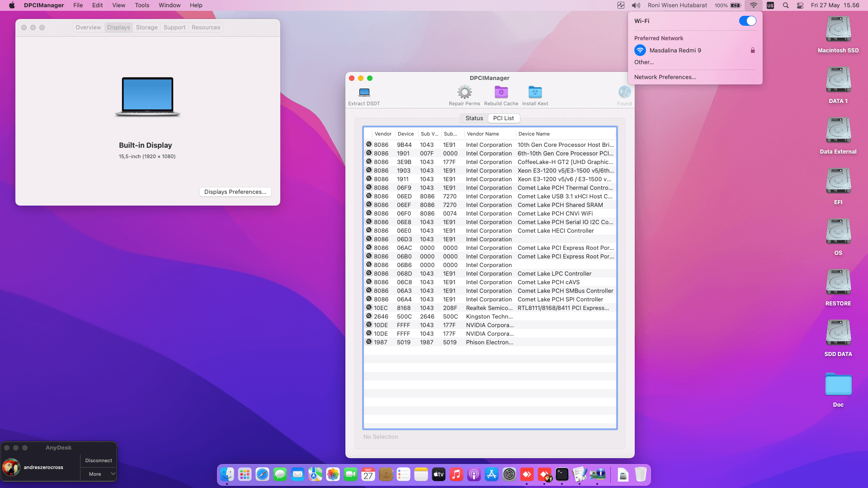Select the PCI List tab
868x488 pixels.
point(504,118)
